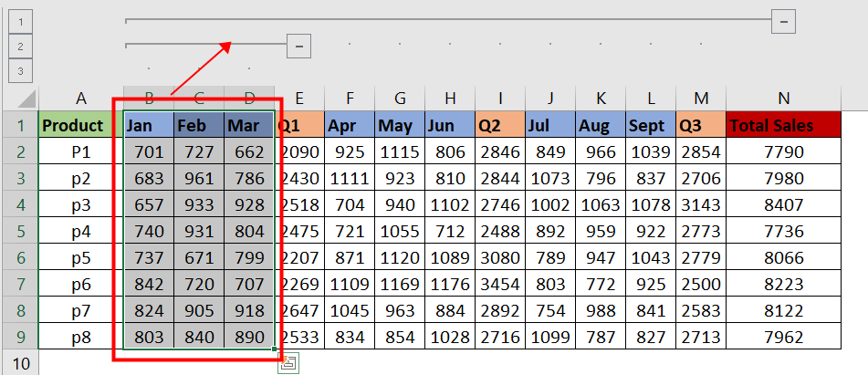
Task: Collapse the Jan-Mar group with minus button
Action: tap(298, 44)
